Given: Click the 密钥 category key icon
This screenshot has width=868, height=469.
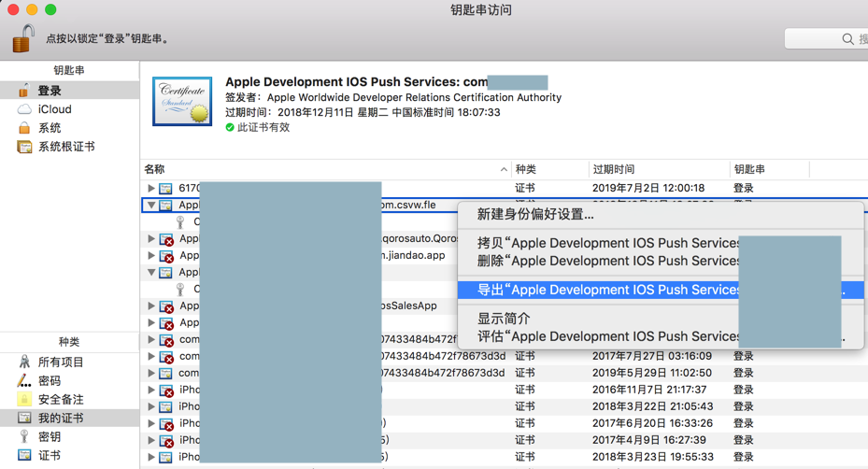Looking at the screenshot, I should click(x=24, y=436).
